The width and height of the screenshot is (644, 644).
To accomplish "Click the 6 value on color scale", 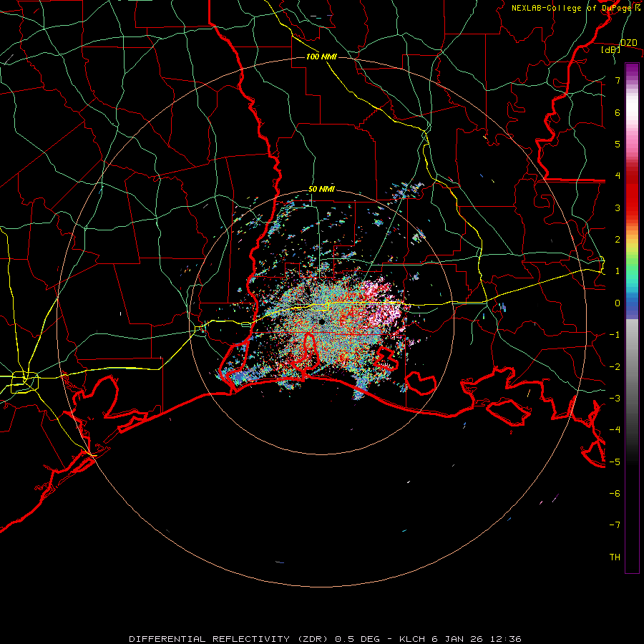I will tap(618, 112).
